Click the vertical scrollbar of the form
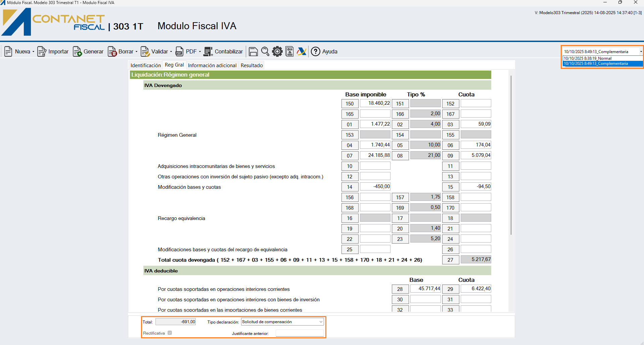This screenshot has width=644, height=345. point(511,155)
